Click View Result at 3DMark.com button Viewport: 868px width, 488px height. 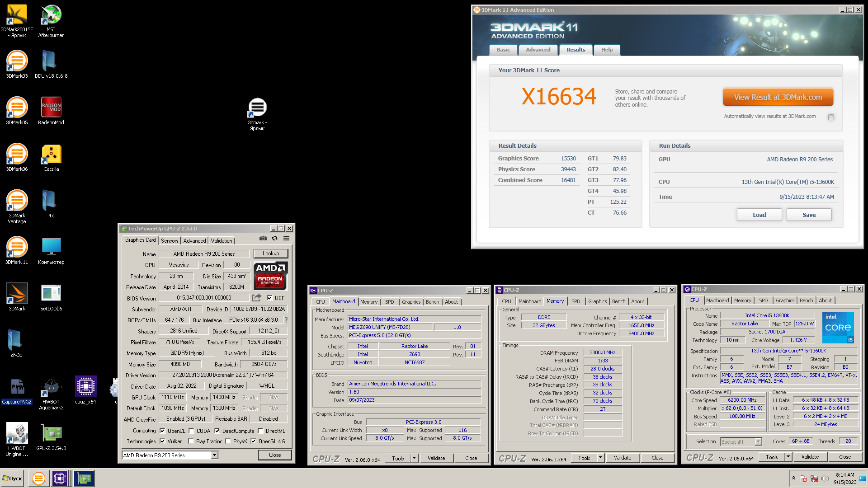[x=778, y=97]
